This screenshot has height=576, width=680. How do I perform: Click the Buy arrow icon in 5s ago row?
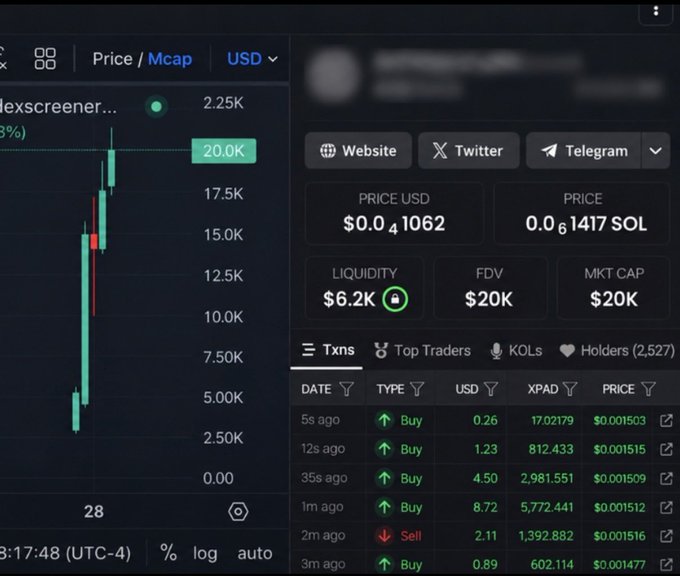point(384,420)
